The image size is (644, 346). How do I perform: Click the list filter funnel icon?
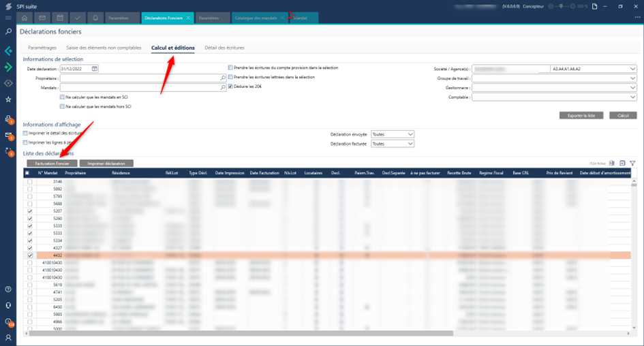[x=632, y=163]
